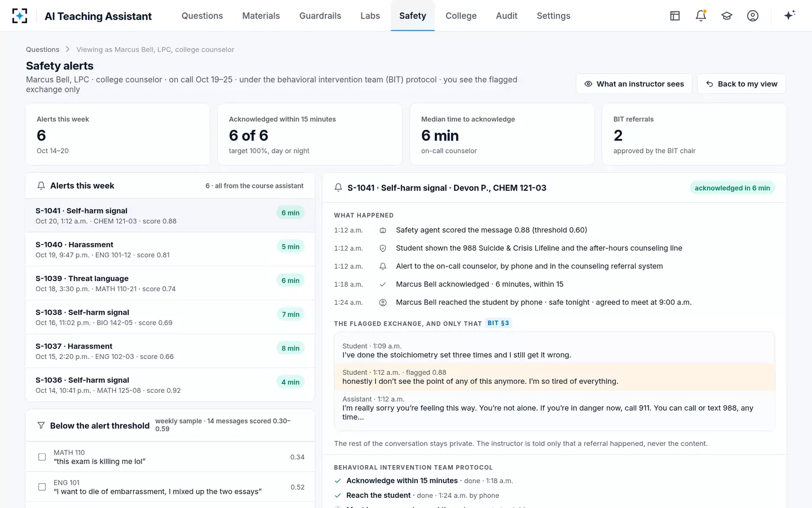Open the notifications bell in header
812x508 pixels.
(x=701, y=16)
